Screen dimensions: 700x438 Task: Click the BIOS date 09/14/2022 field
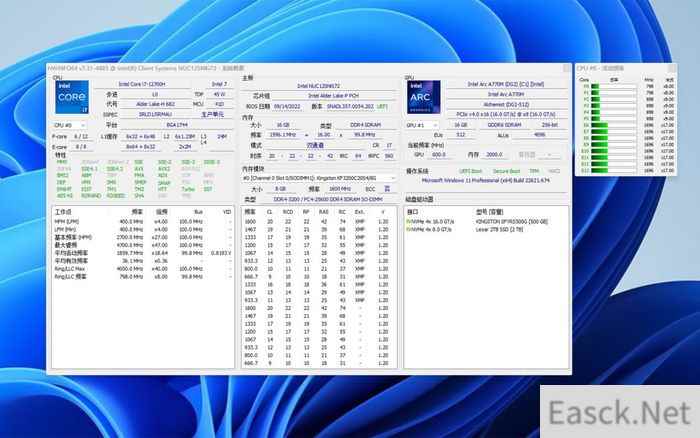click(x=287, y=107)
